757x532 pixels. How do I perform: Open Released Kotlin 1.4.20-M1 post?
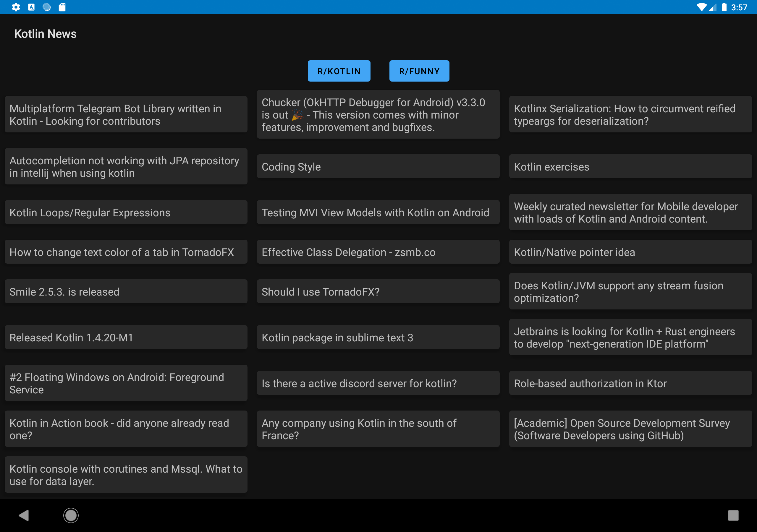pyautogui.click(x=126, y=337)
